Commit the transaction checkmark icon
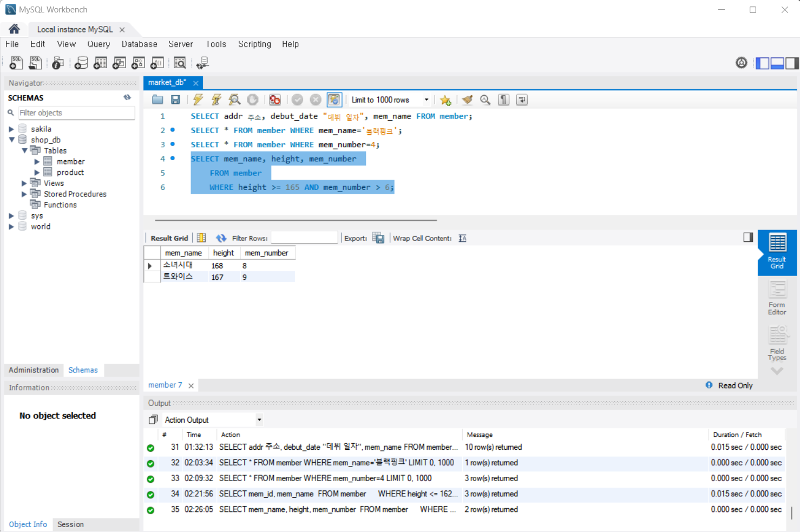The image size is (800, 532). point(297,100)
